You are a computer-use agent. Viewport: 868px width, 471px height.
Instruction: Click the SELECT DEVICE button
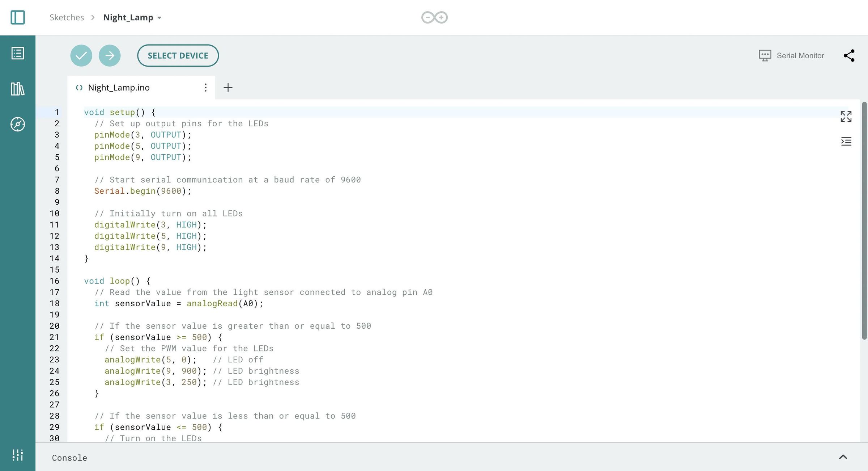(178, 55)
